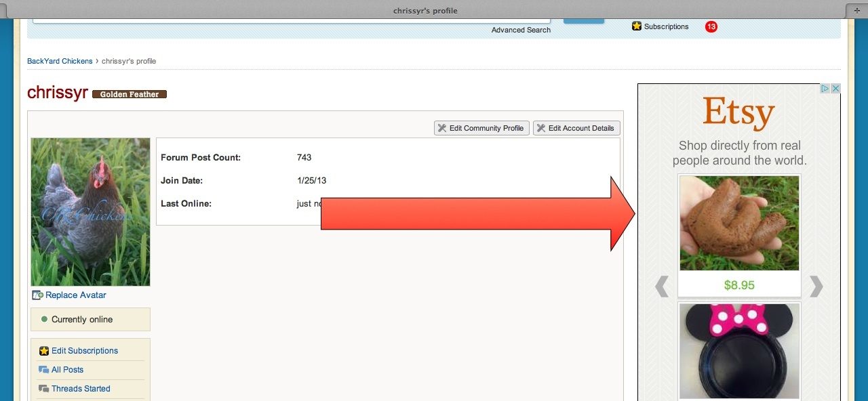The image size is (868, 401).
Task: Open the Minnie Mouse plate ad thumbnail
Action: [x=739, y=351]
